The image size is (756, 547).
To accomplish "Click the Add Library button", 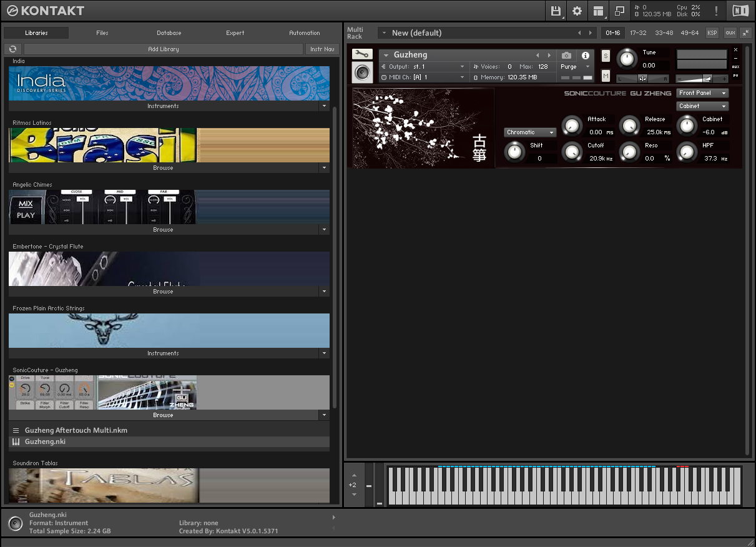I will [164, 49].
